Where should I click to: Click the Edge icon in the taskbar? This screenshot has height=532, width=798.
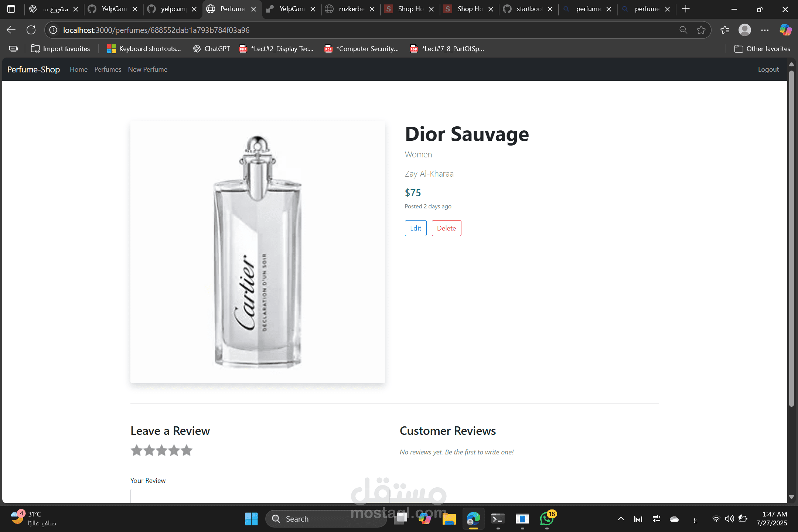point(473,519)
